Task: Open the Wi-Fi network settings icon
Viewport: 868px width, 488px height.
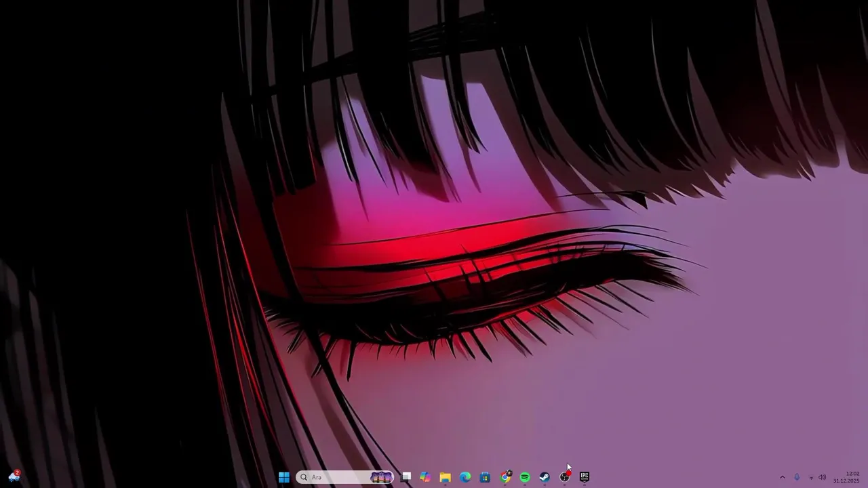Action: click(x=811, y=477)
